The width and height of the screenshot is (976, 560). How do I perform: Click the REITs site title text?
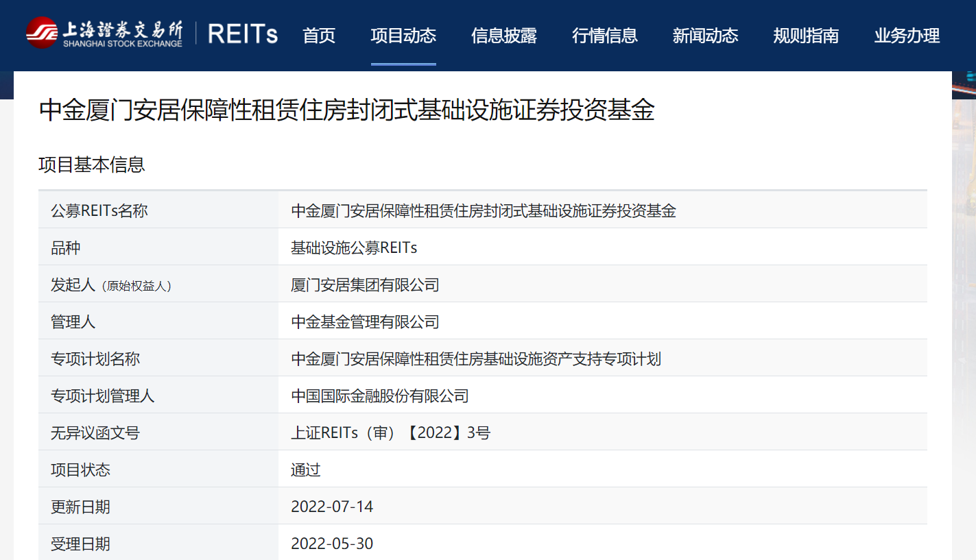pyautogui.click(x=243, y=34)
